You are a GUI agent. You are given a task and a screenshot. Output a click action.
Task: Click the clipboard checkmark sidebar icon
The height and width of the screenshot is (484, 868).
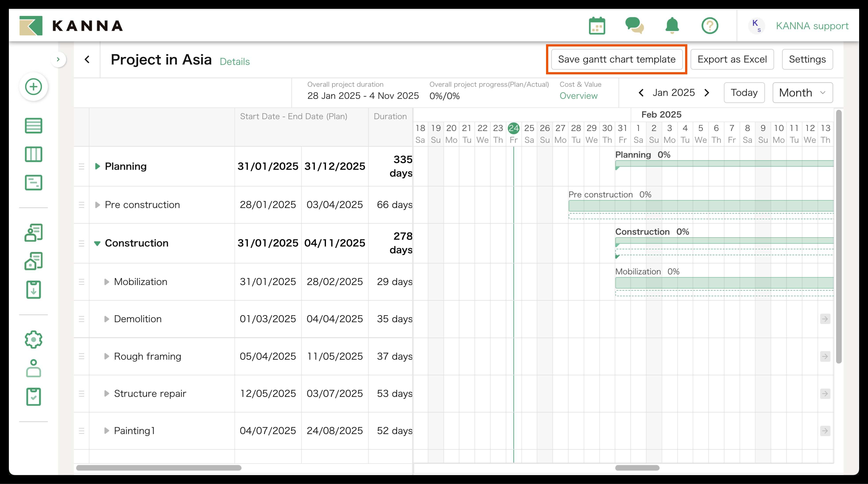click(x=33, y=396)
